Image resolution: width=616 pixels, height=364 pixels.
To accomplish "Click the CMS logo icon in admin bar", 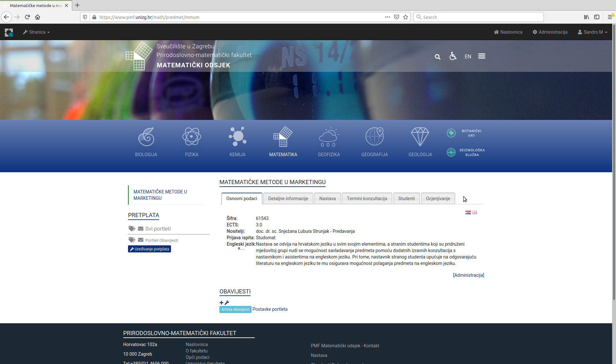I will [x=9, y=32].
